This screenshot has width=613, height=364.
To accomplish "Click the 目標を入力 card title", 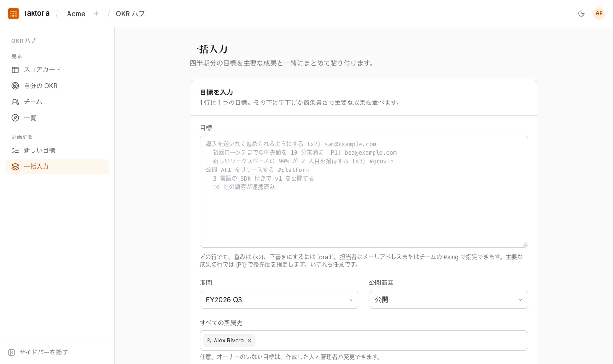I will coord(216,92).
